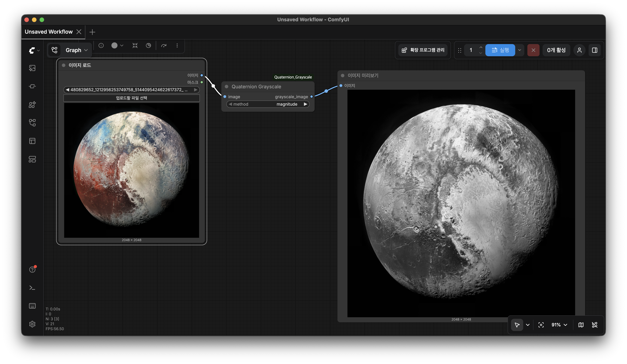Switch method to previous option arrow
Image resolution: width=627 pixels, height=364 pixels.
click(230, 104)
